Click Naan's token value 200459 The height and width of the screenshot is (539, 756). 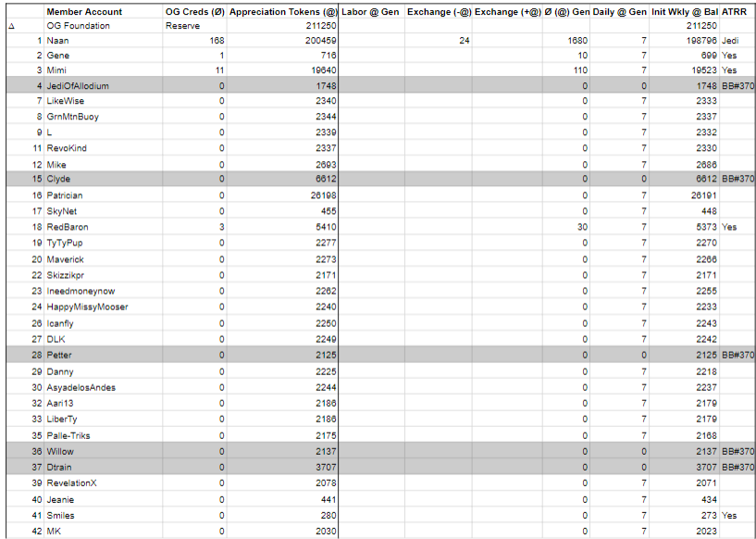tap(282, 41)
